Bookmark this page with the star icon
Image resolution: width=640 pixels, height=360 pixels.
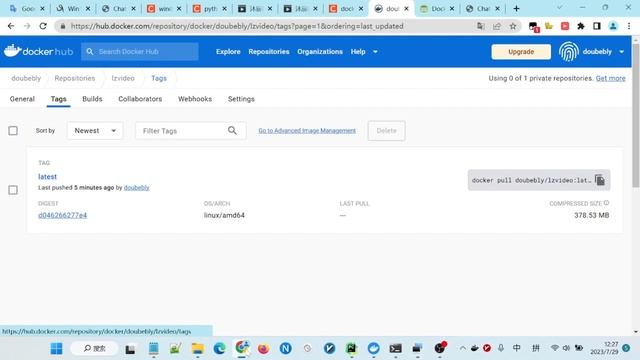[513, 26]
